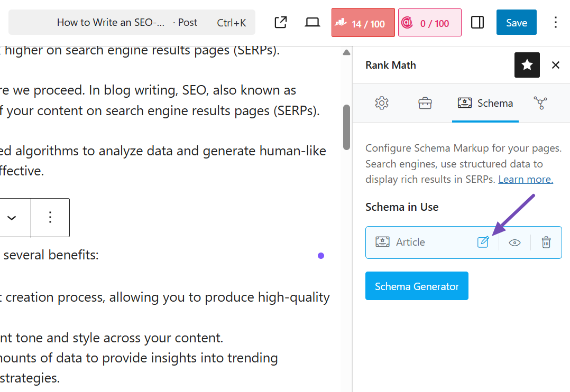570x392 pixels.
Task: Expand the block toolbar chevron dropdown
Action: pyautogui.click(x=12, y=217)
